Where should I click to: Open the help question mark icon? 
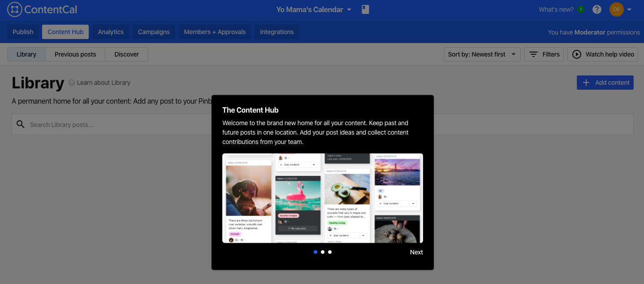point(596,9)
